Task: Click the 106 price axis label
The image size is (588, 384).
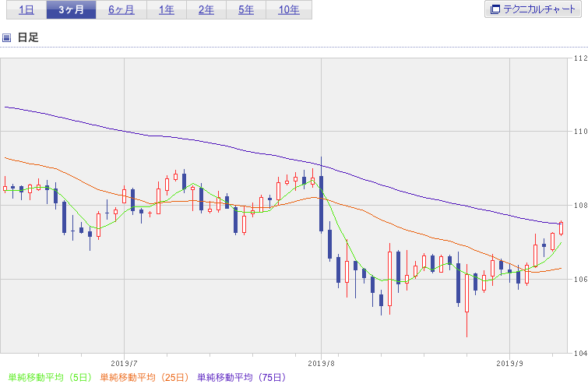Action: [x=580, y=279]
